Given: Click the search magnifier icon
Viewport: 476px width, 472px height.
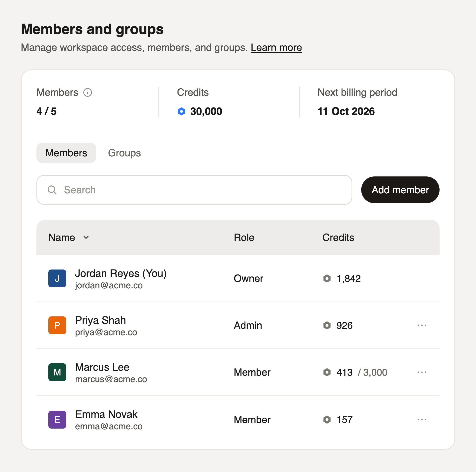Looking at the screenshot, I should (x=52, y=190).
